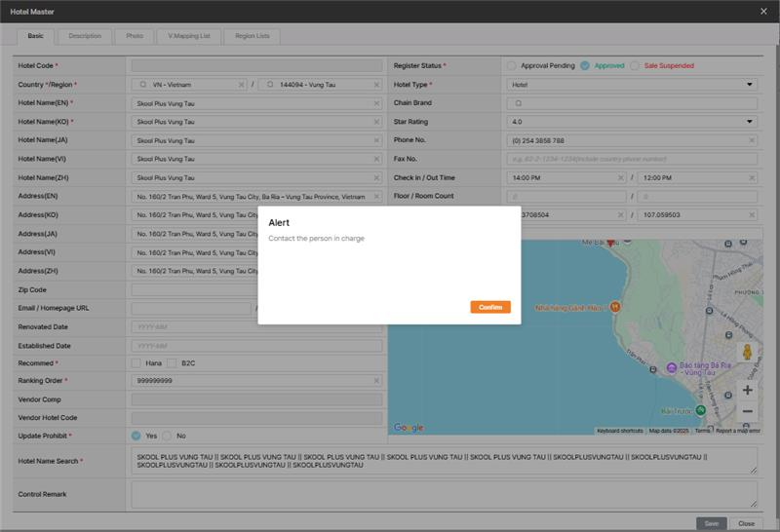Select the Sale Suspended radio option
This screenshot has height=532, width=780.
click(635, 66)
